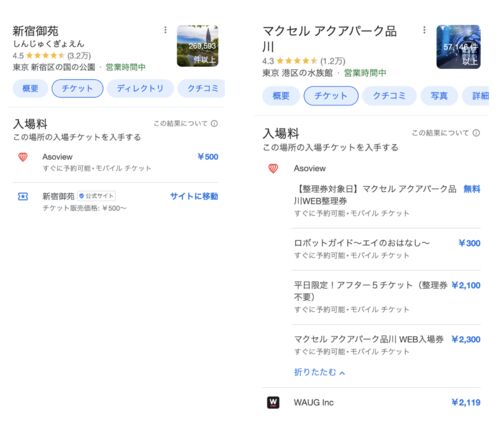The image size is (500, 437).
Task: Click 東京 新宿区の国の公園 description
Action: coord(54,67)
